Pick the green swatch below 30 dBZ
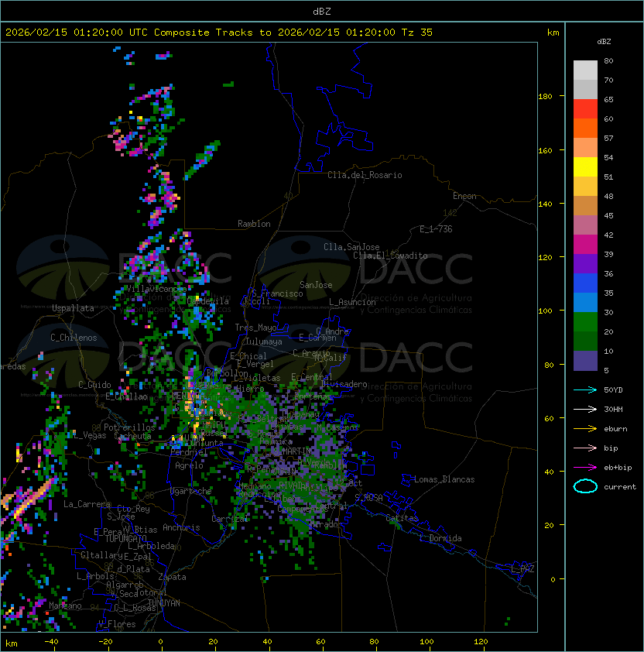 [585, 321]
